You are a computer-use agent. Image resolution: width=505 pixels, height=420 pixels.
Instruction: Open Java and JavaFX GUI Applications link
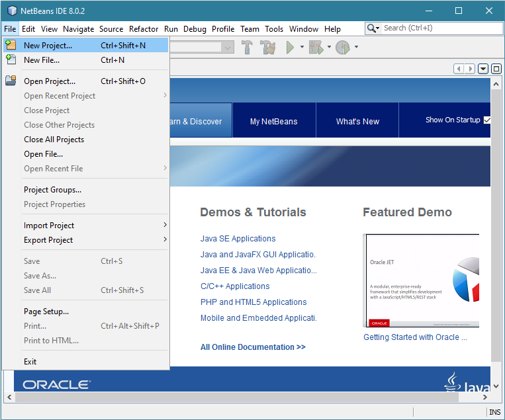coord(258,254)
